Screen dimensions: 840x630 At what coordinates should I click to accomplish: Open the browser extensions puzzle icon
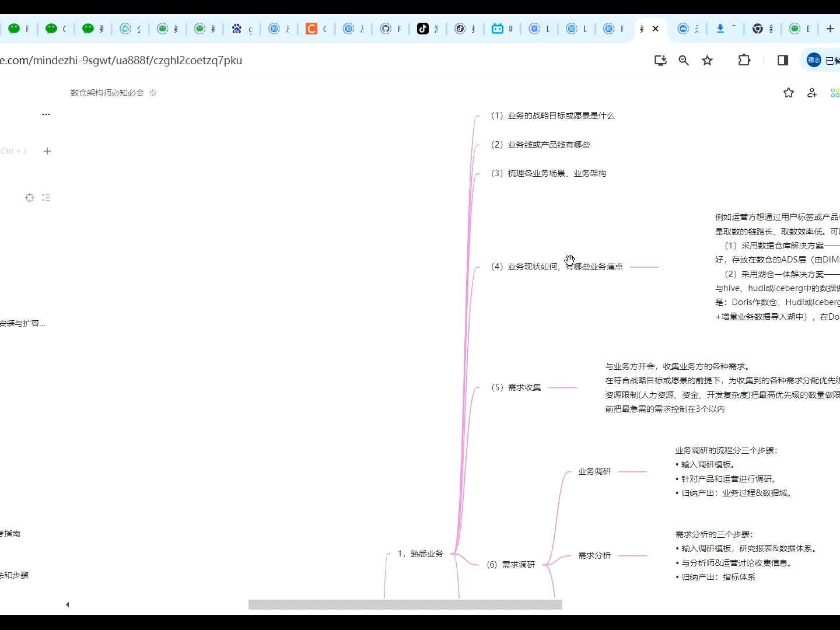744,60
